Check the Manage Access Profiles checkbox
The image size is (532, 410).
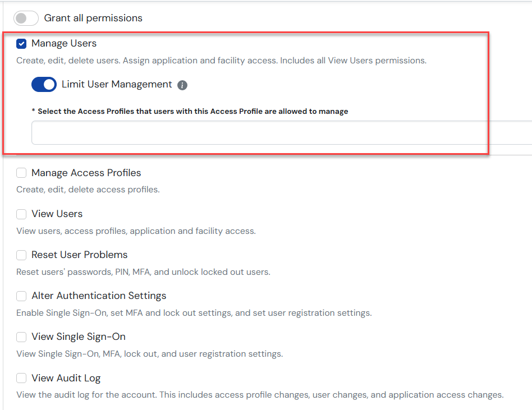tap(21, 173)
